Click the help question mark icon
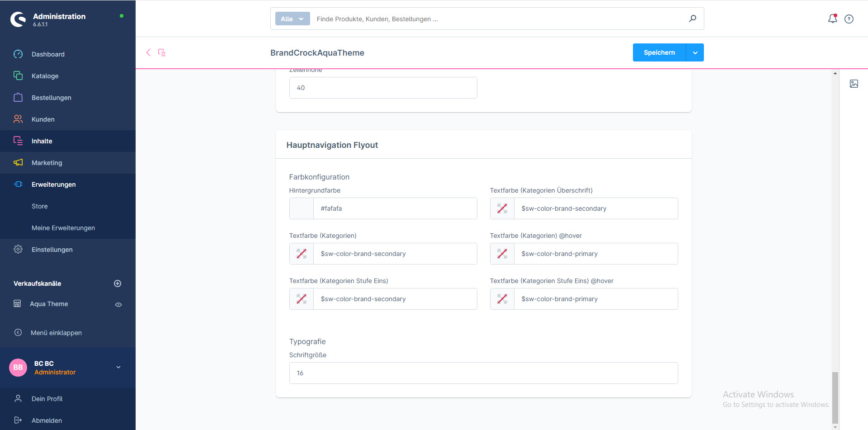This screenshot has height=430, width=868. [849, 19]
